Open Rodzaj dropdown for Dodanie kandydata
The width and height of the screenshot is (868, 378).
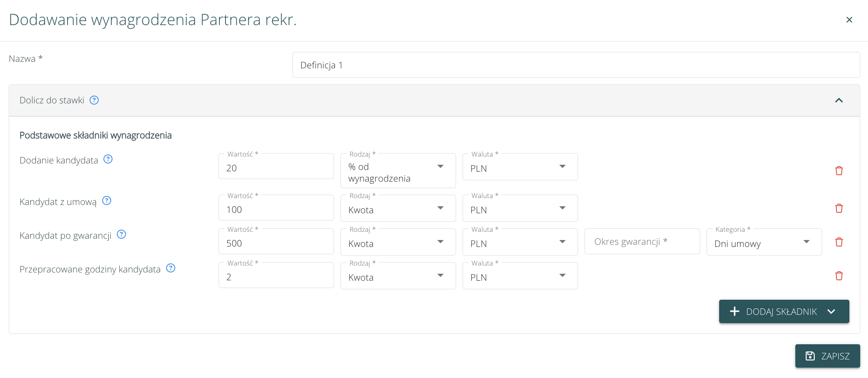pyautogui.click(x=398, y=171)
